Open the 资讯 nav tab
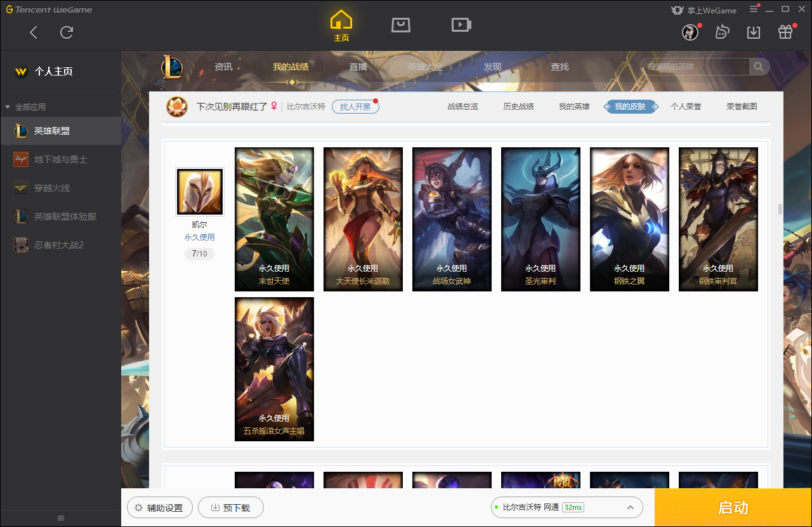 pos(223,67)
